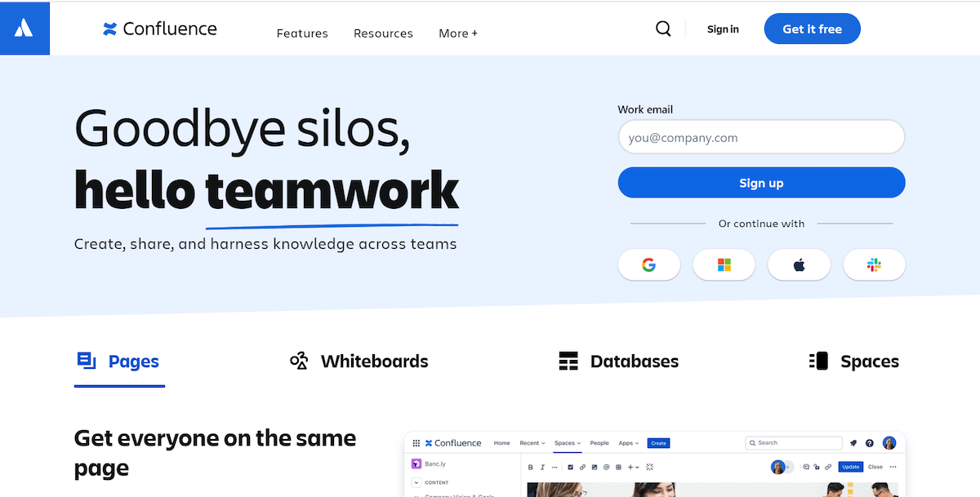Viewport: 980px width, 497px height.
Task: Click Close in the preview editor
Action: pyautogui.click(x=875, y=467)
